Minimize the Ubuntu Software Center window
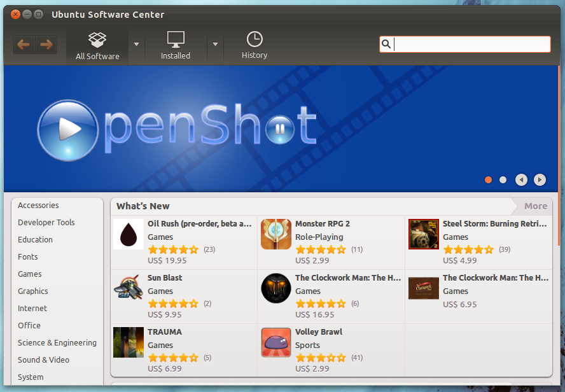 coord(27,15)
